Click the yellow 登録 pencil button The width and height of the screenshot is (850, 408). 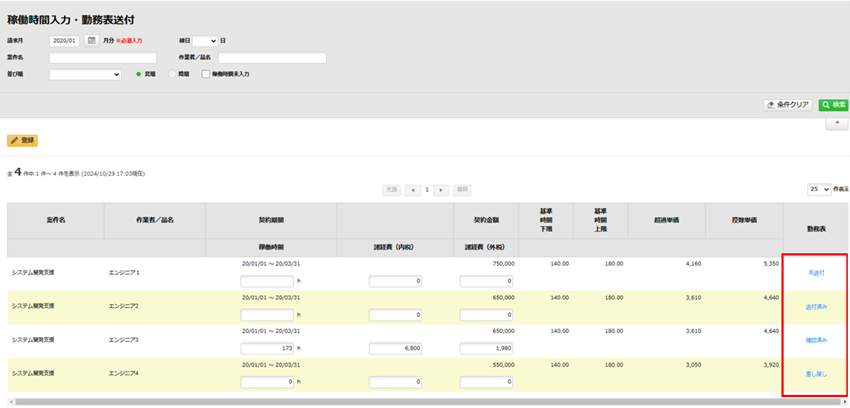coord(22,141)
